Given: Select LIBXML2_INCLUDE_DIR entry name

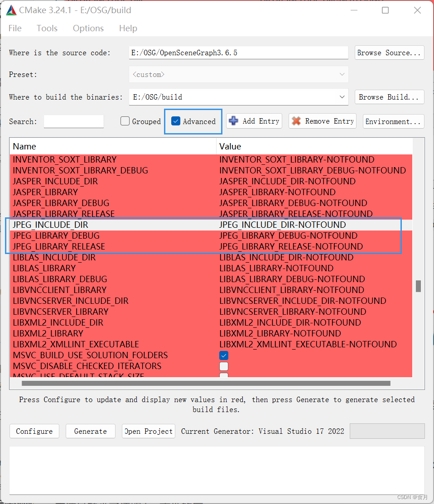Looking at the screenshot, I should coord(58,323).
